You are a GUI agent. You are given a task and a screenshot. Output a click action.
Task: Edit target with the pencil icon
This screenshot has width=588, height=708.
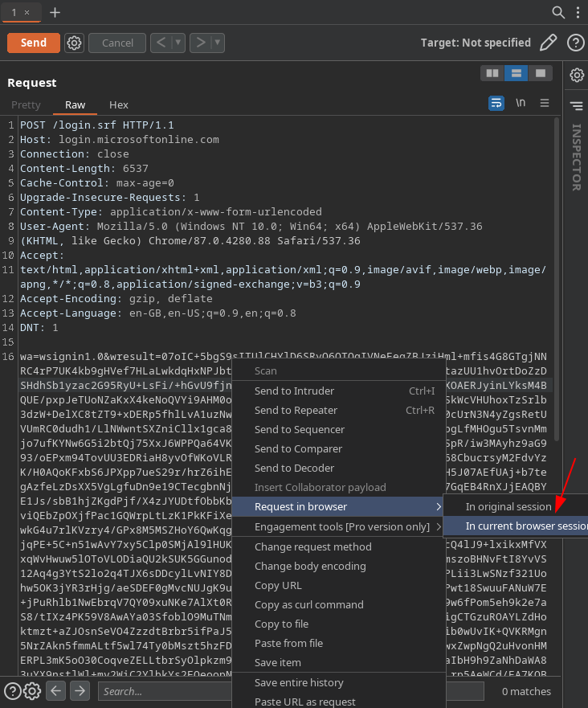point(548,43)
